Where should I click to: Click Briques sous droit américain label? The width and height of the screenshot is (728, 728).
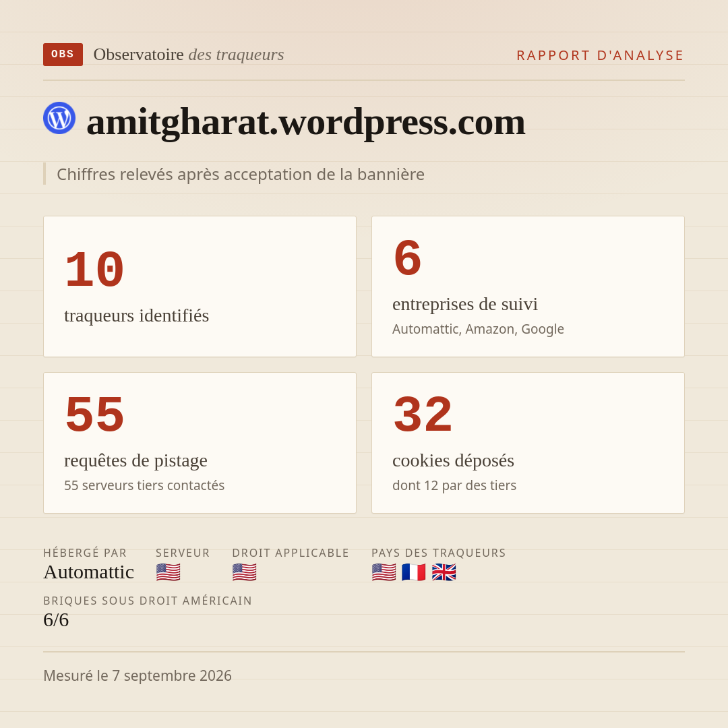click(148, 601)
